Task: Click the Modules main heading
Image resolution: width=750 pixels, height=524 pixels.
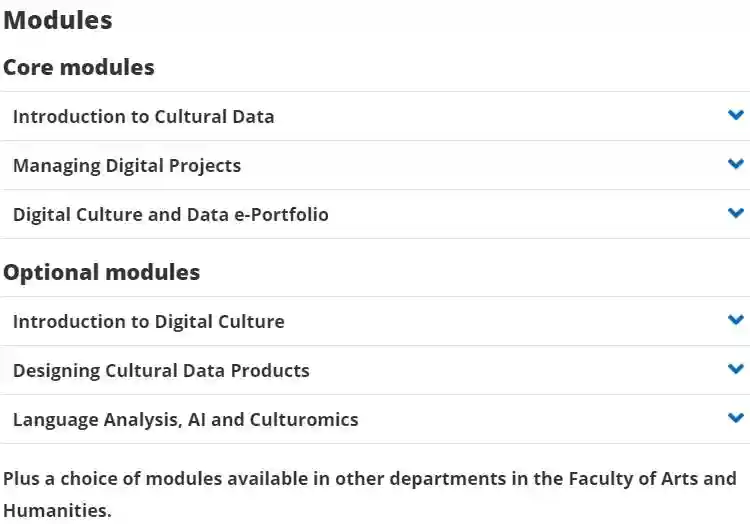Action: 58,20
